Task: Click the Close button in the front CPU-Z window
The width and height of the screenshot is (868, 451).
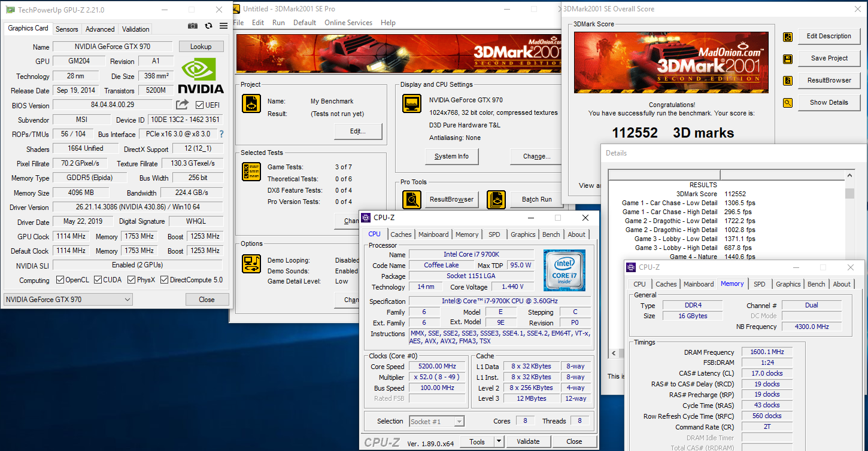Action: click(574, 441)
